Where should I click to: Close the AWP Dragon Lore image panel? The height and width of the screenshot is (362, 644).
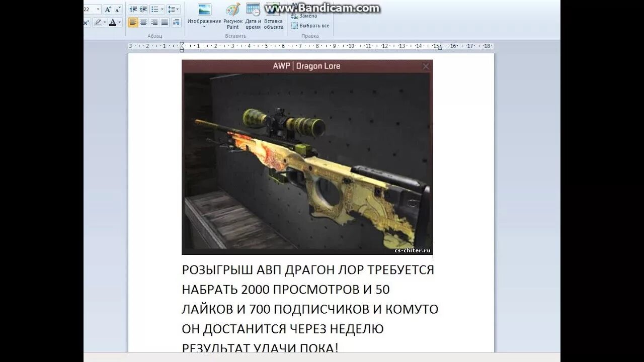coord(426,66)
